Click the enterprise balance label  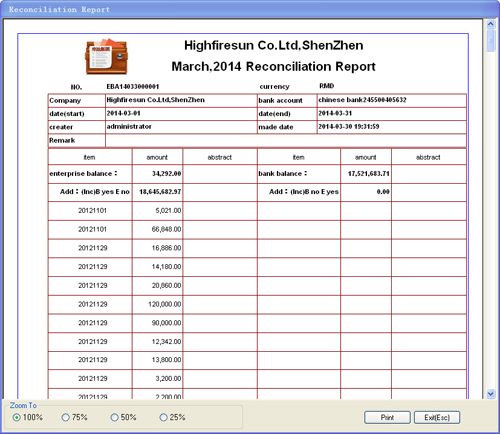coord(83,174)
